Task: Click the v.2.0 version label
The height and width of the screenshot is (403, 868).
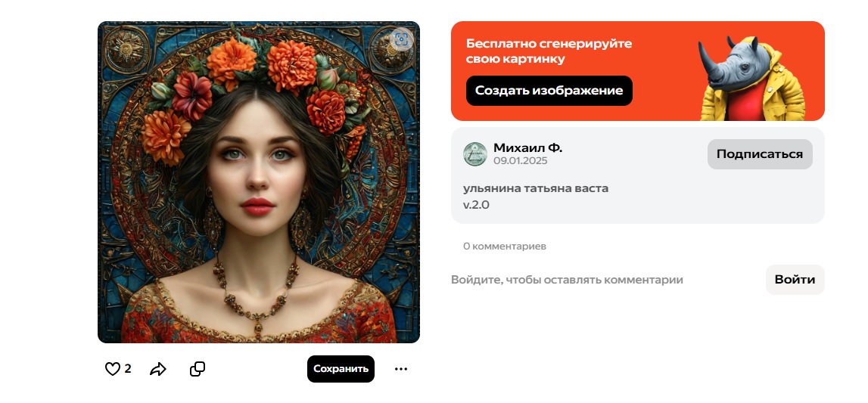Action: [476, 205]
